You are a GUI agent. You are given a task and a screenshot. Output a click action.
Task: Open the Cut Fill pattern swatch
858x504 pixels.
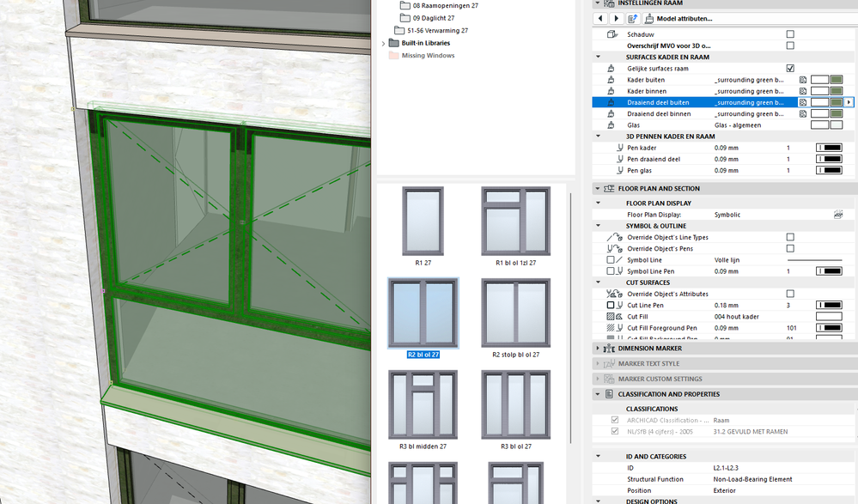tap(829, 317)
